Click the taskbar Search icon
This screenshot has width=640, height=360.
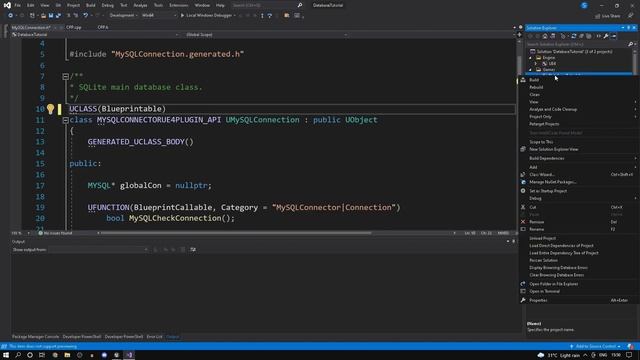coord(18,355)
